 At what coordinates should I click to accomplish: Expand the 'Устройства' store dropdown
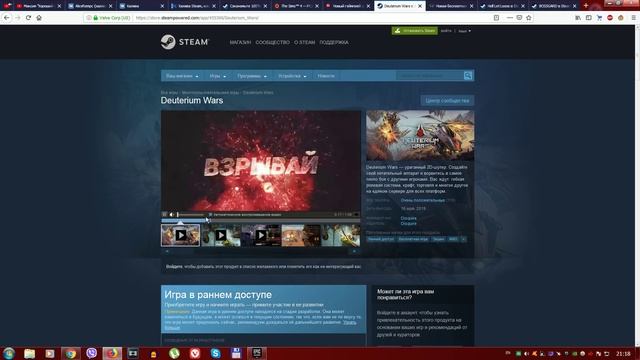point(292,76)
